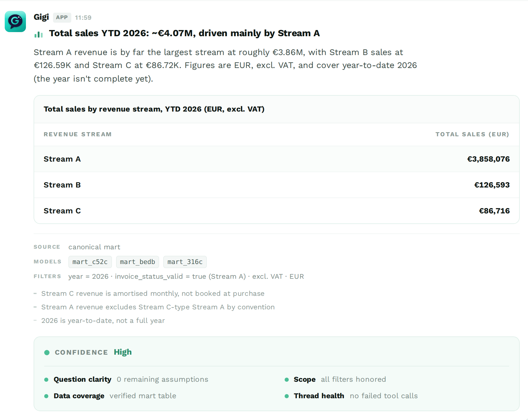The width and height of the screenshot is (528, 420).
Task: Click the green dot beside Data coverage
Action: 46,396
